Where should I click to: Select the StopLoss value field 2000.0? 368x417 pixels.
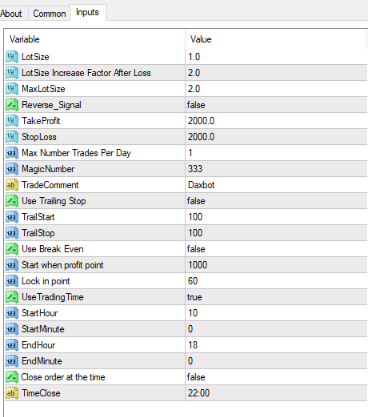(276, 137)
